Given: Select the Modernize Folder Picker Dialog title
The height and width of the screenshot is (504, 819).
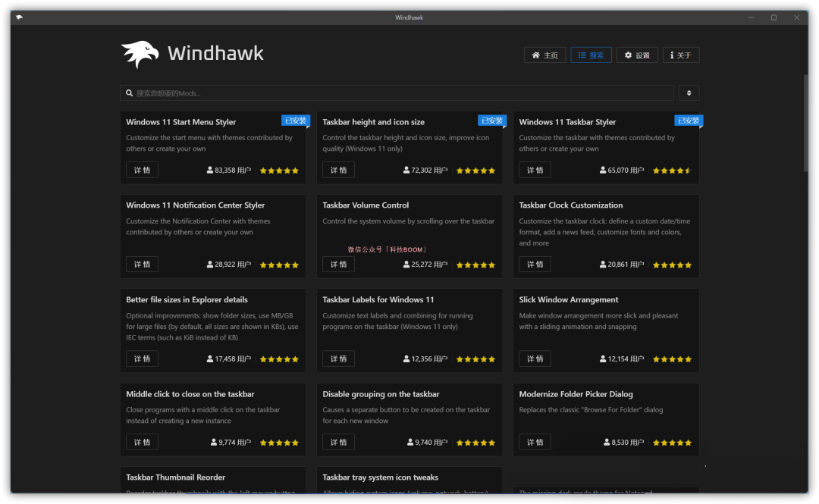Looking at the screenshot, I should [x=576, y=394].
